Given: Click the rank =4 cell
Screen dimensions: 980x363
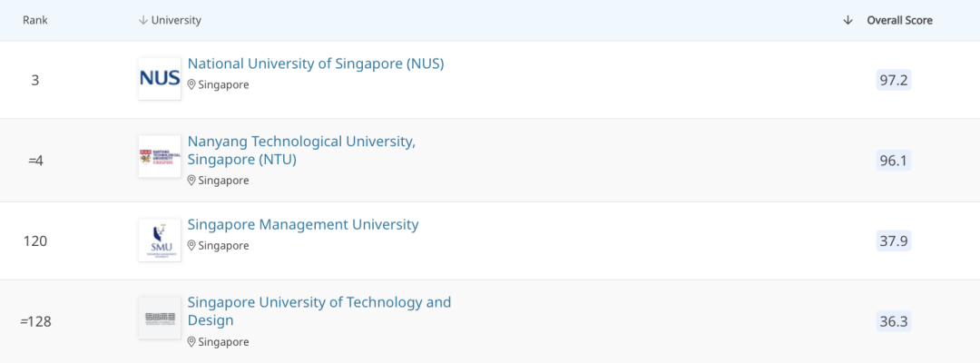Looking at the screenshot, I should click(35, 161).
